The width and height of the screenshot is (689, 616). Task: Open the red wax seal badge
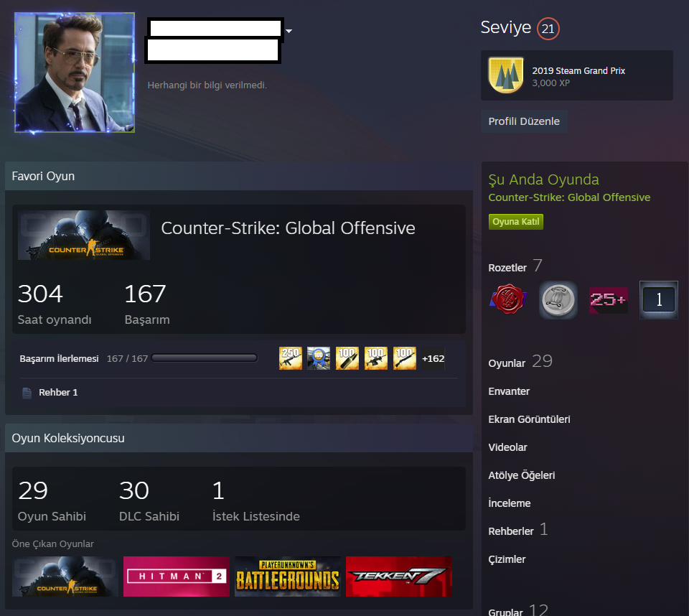[508, 300]
